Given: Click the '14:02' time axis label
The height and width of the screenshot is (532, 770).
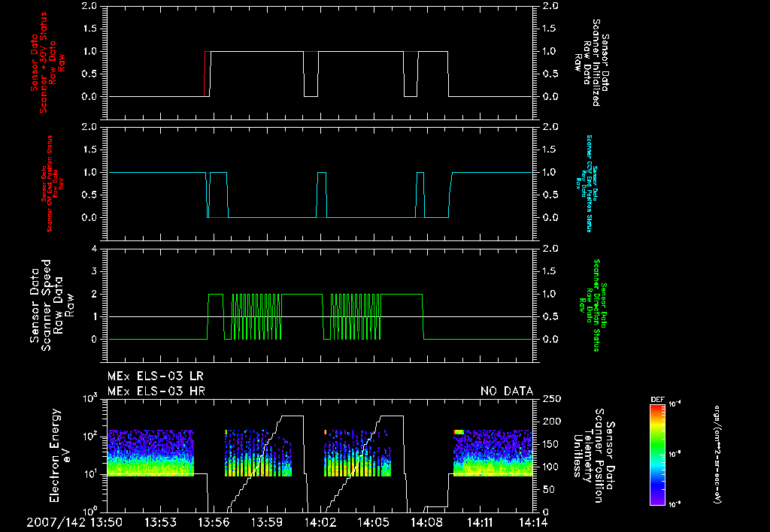Looking at the screenshot, I should tap(320, 522).
